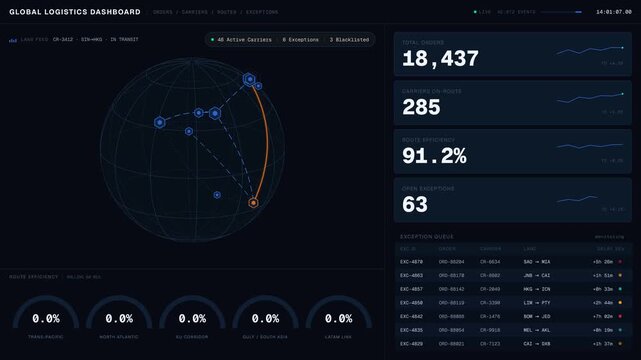Click the 6 Exceptions filter pill
The height and width of the screenshot is (360, 641).
tap(300, 40)
